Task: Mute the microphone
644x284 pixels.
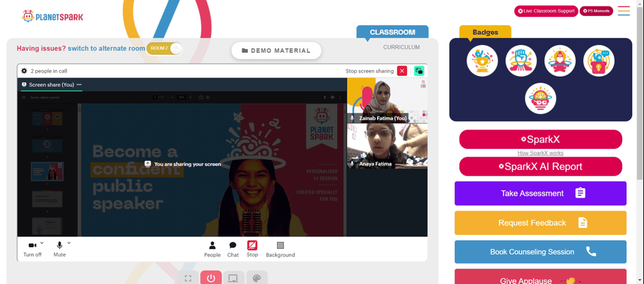Action: [x=59, y=249]
